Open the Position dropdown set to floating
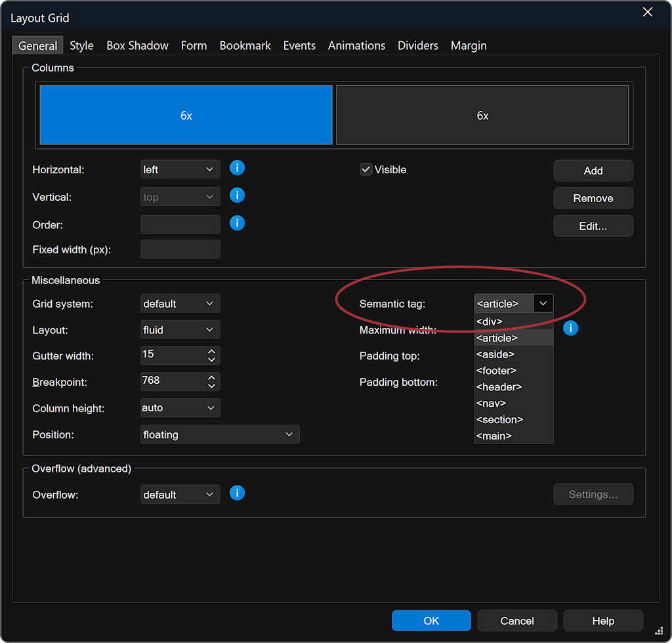 pyautogui.click(x=220, y=434)
